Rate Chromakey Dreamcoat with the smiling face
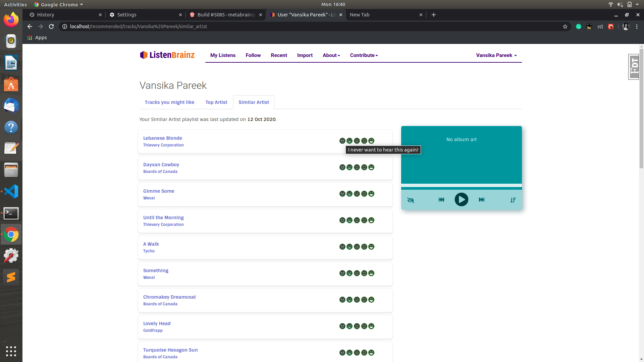 (x=364, y=300)
